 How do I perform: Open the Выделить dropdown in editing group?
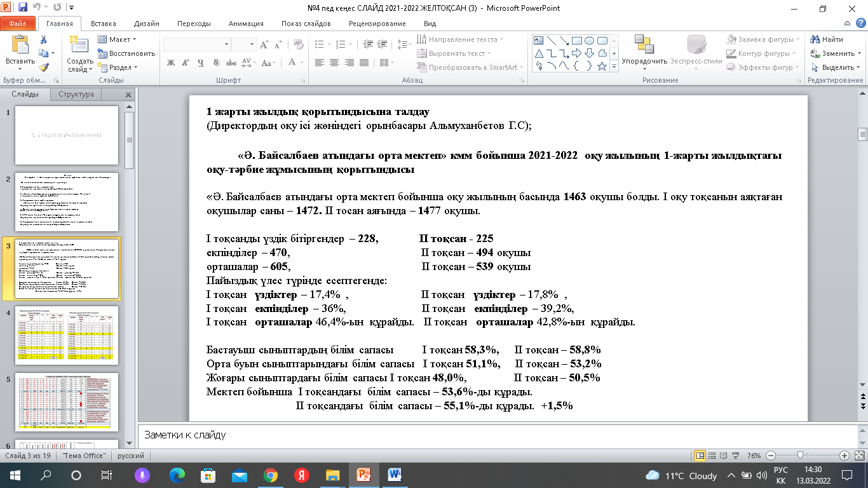[x=834, y=67]
